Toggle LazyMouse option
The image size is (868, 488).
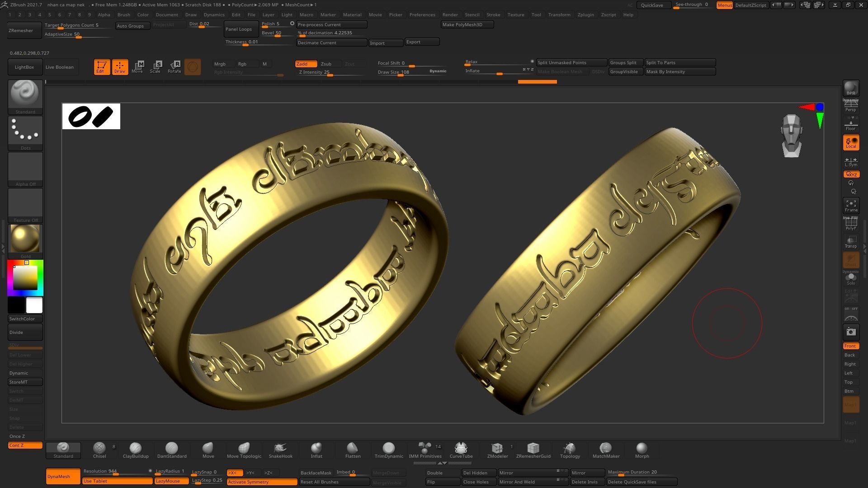click(171, 481)
